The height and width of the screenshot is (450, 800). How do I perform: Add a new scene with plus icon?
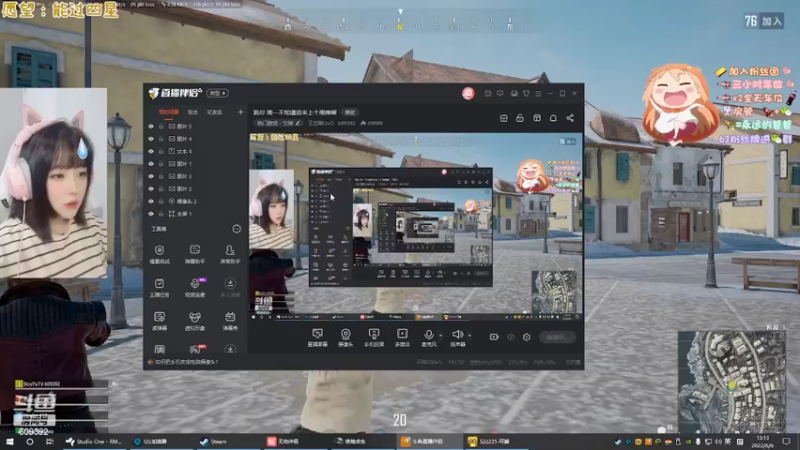click(240, 112)
